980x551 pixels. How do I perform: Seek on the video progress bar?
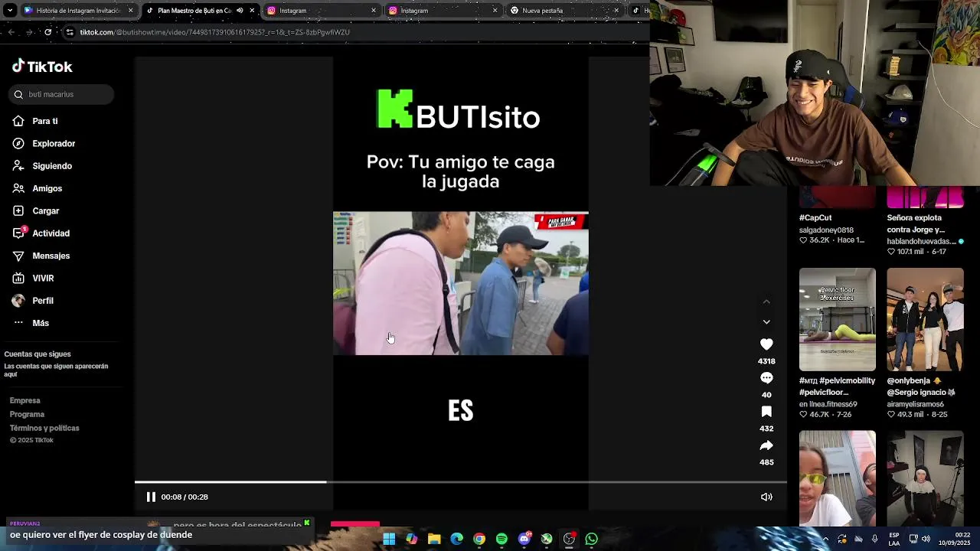(460, 482)
